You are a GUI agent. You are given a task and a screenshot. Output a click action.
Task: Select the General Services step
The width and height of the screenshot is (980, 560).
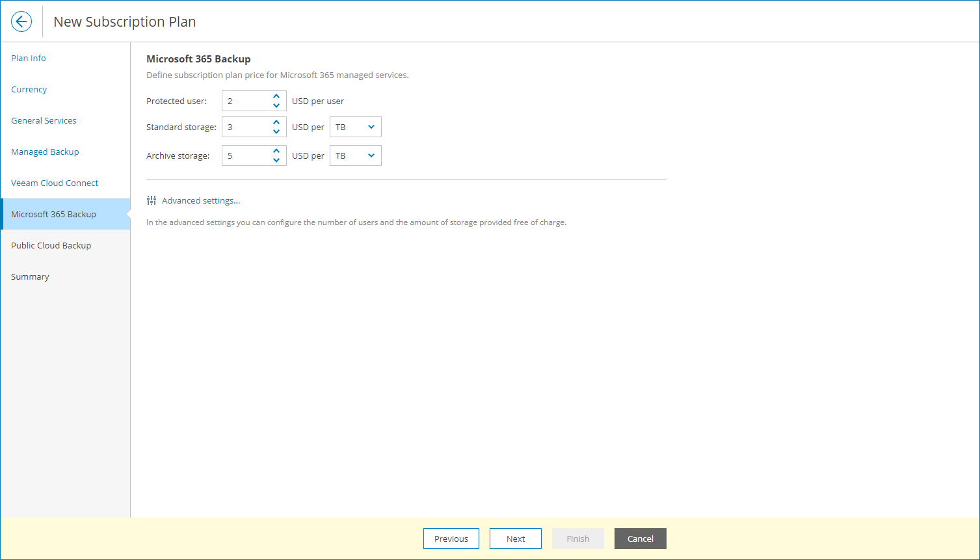tap(66, 120)
